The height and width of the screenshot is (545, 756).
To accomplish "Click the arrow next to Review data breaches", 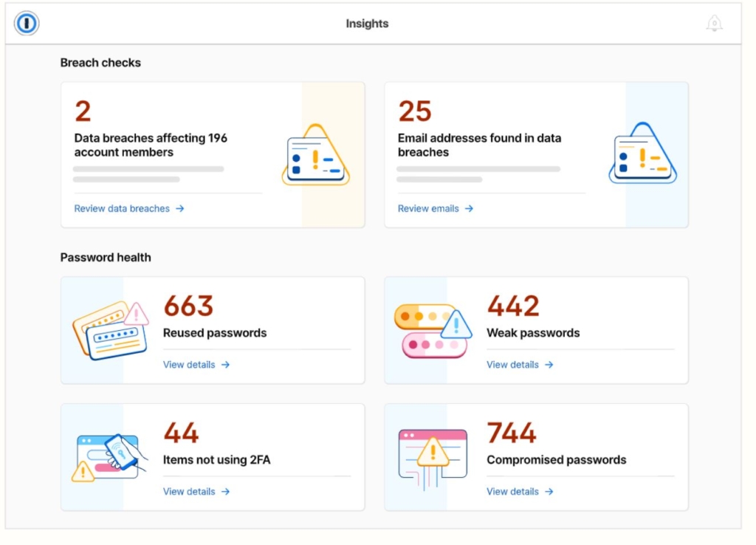I will (180, 209).
